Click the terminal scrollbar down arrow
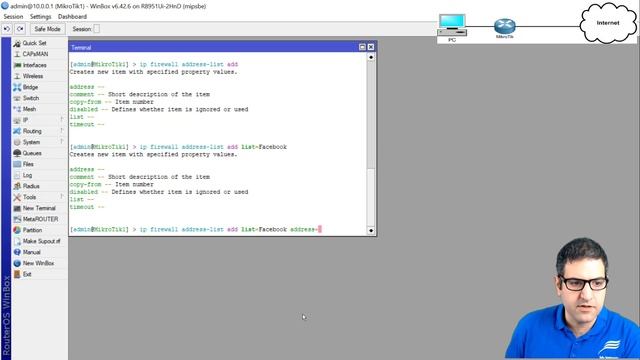Viewport: 640px width, 360px height. click(x=371, y=231)
